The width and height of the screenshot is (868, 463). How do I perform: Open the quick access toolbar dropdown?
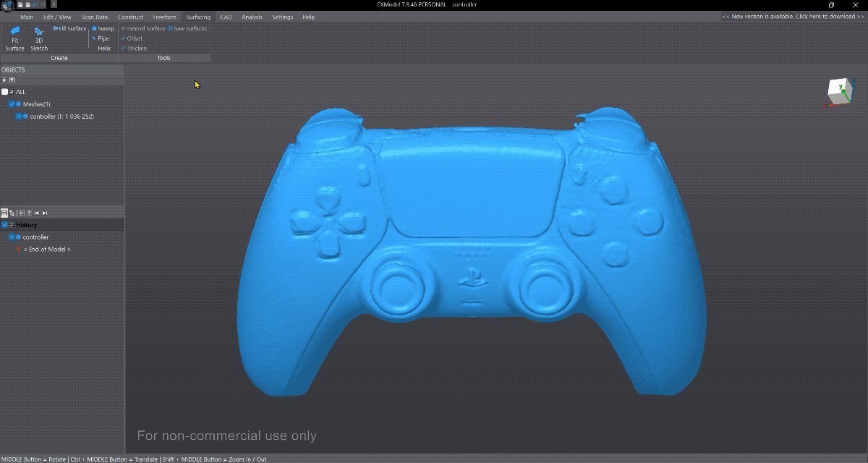[54, 4]
